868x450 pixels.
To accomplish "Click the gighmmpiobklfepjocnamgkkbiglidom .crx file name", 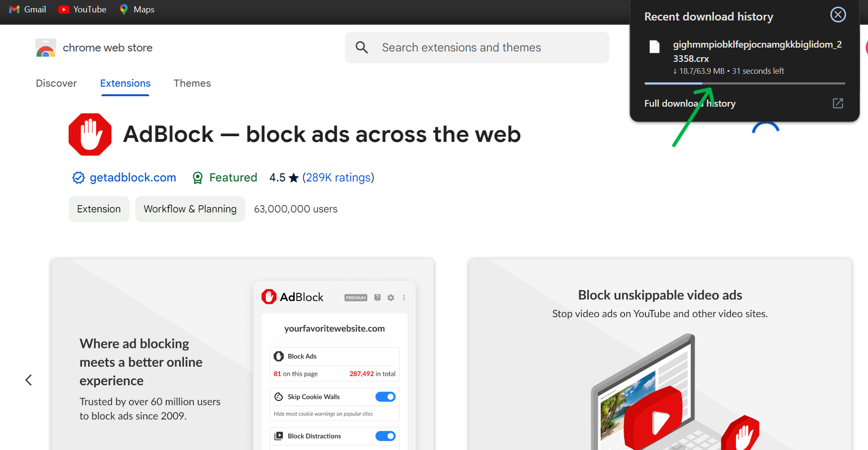I will [x=757, y=51].
